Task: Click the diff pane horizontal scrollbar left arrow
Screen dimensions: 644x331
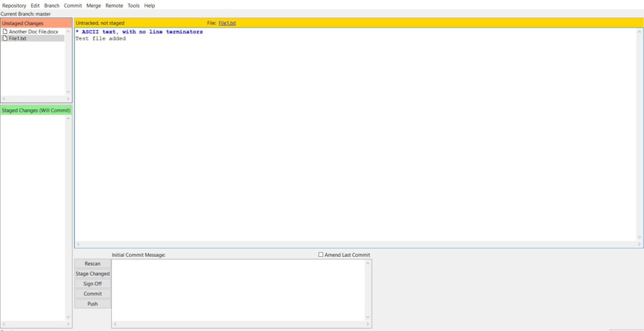Action: click(79, 244)
